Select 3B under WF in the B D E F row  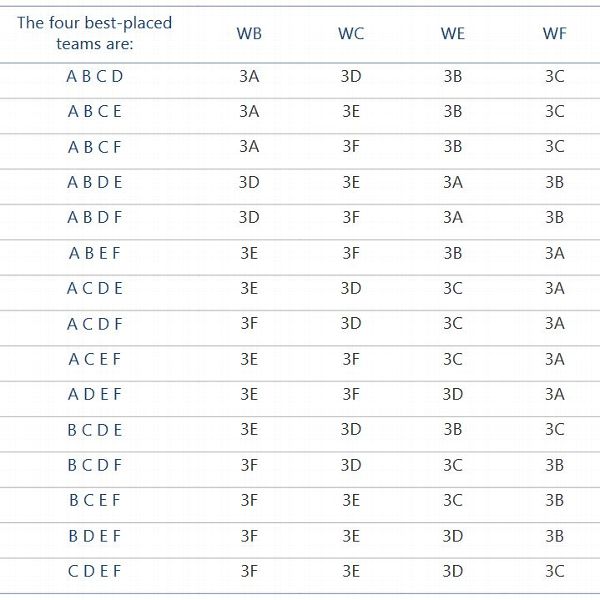(x=554, y=536)
